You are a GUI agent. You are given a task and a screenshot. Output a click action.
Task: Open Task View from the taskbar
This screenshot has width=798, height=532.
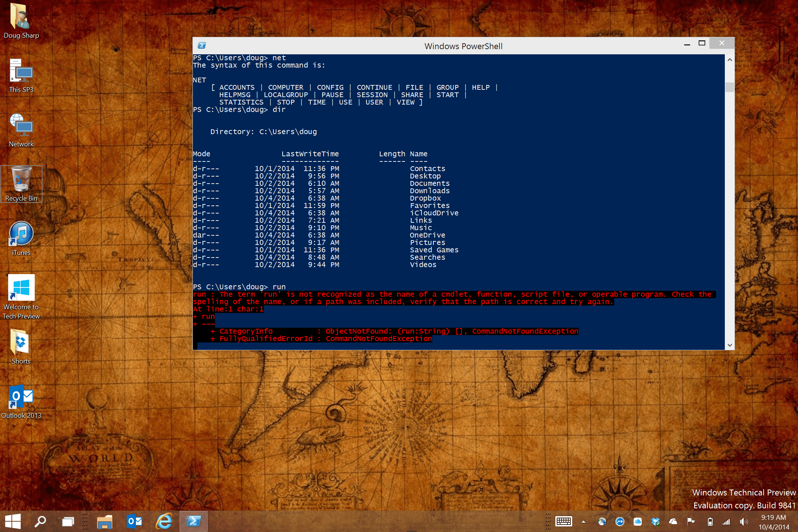pyautogui.click(x=68, y=521)
